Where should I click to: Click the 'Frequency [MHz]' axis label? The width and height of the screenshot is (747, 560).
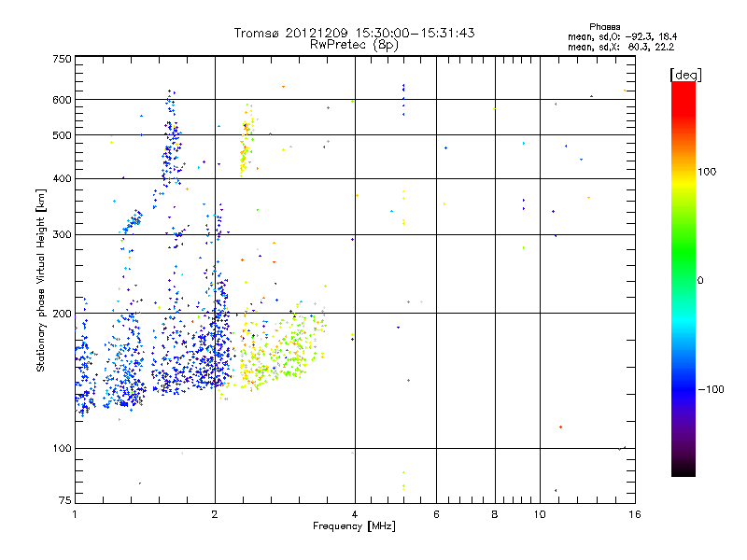coord(354,526)
